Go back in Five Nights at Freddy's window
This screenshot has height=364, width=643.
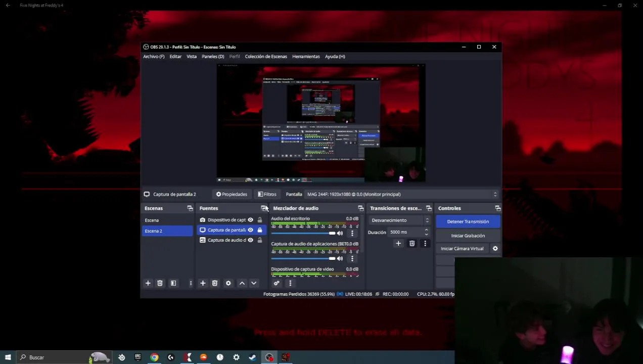8,5
